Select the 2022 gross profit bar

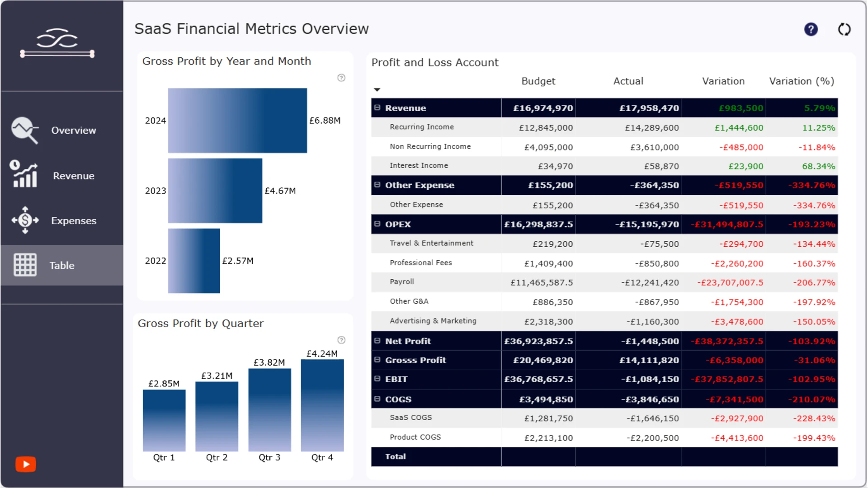(x=194, y=261)
